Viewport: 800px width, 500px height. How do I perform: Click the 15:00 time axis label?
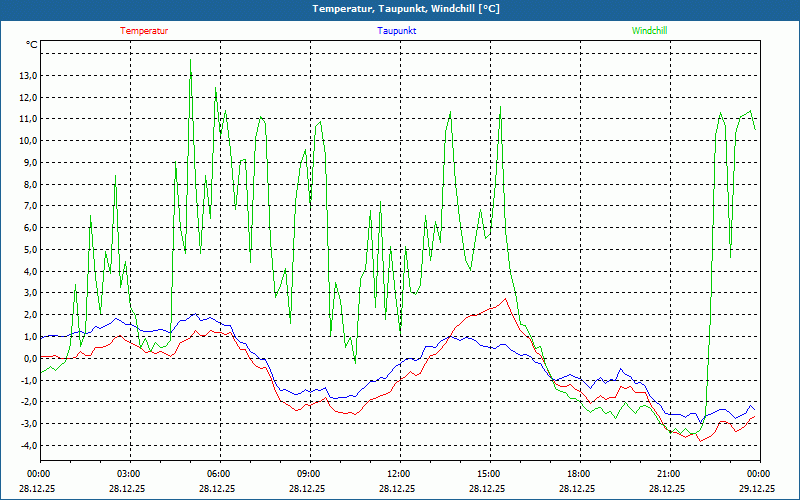pyautogui.click(x=488, y=474)
